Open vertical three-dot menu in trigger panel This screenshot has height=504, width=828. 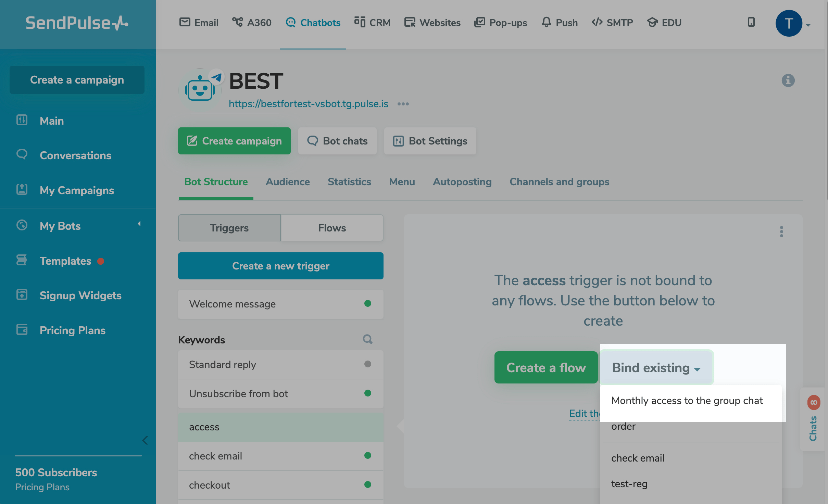[781, 232]
